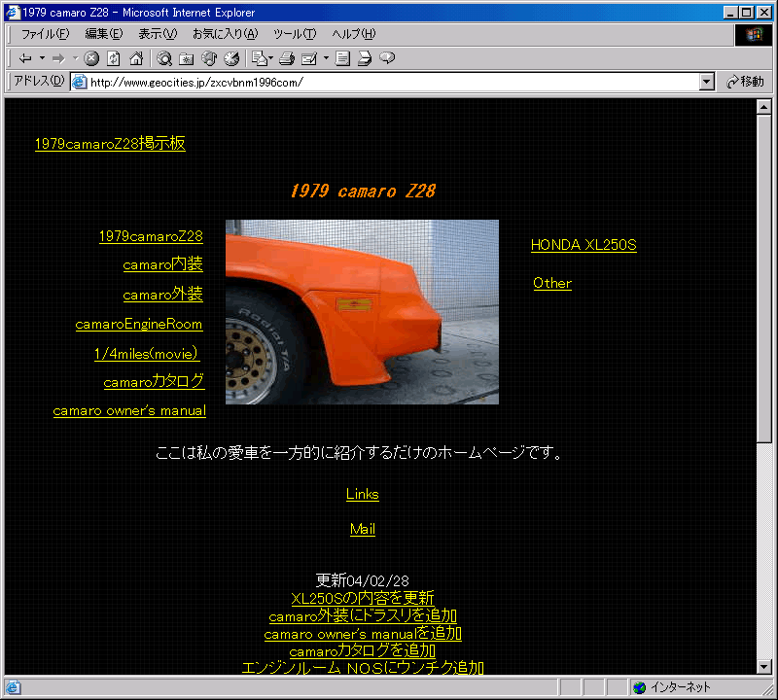
Task: Open the History clock icon
Action: point(231,58)
